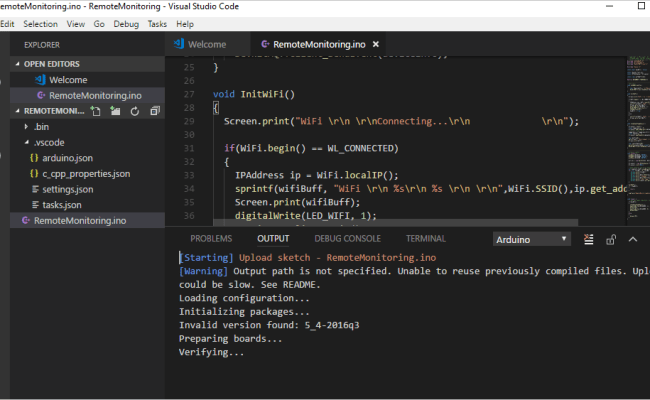Image resolution: width=650 pixels, height=400 pixels.
Task: Maximize the panel with the chevron-up icon
Action: pos(633,240)
